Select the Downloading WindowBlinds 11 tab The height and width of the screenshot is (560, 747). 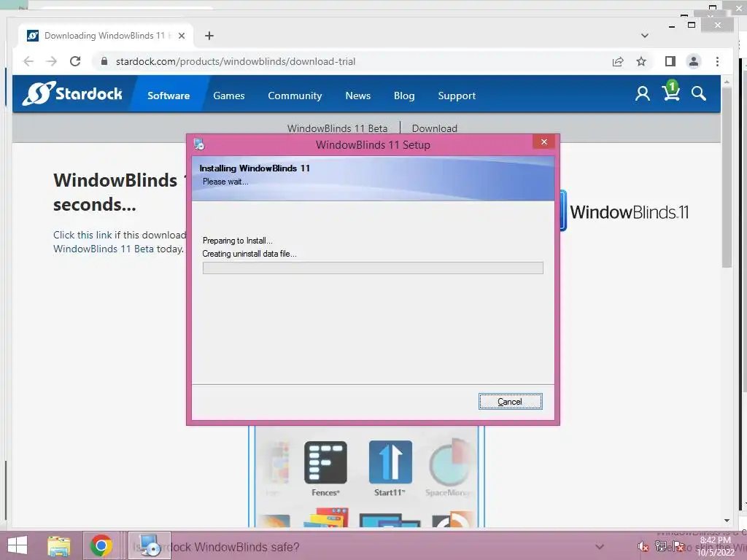pos(106,36)
